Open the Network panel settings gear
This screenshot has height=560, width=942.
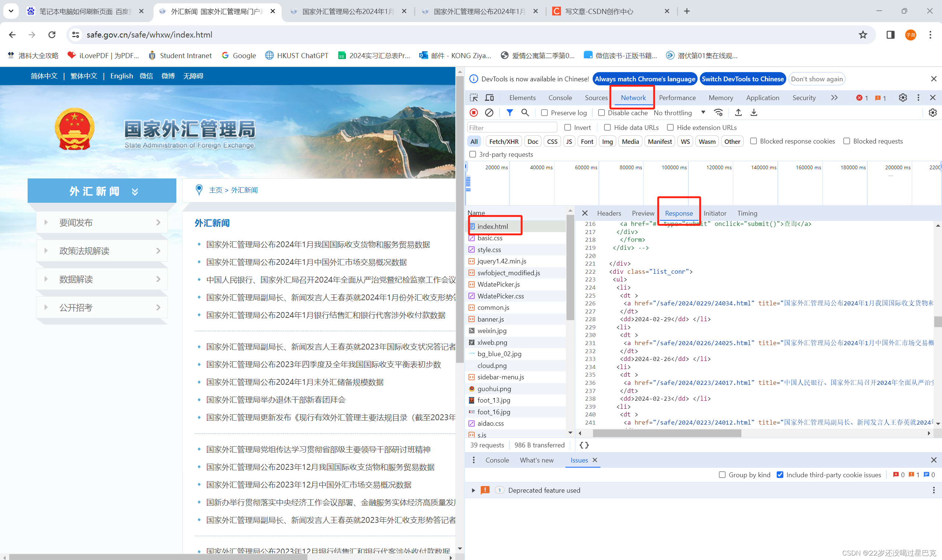(933, 113)
